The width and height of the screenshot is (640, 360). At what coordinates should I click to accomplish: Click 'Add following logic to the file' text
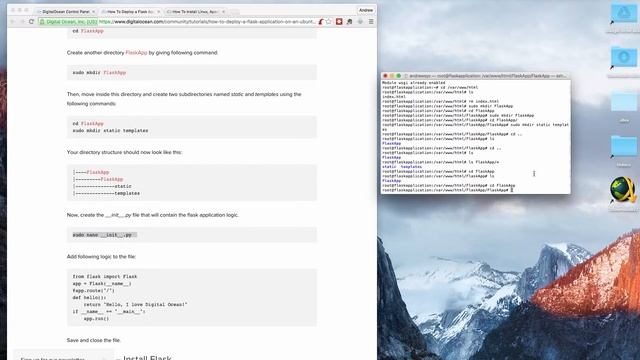[101, 257]
